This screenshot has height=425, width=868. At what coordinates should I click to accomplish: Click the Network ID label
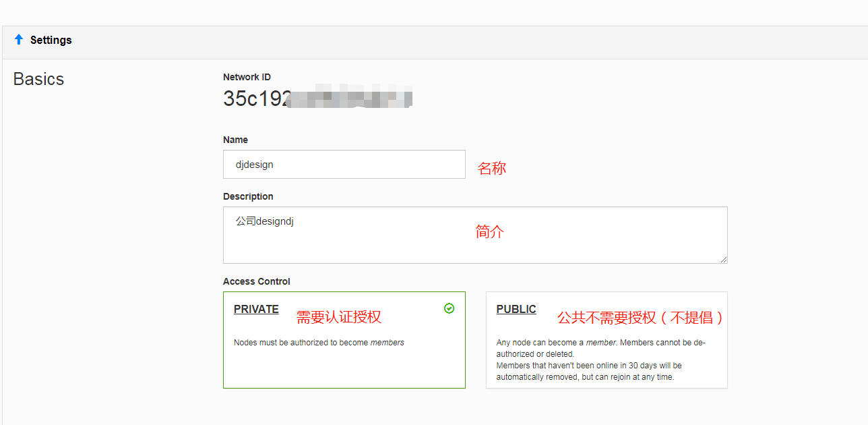pyautogui.click(x=247, y=78)
